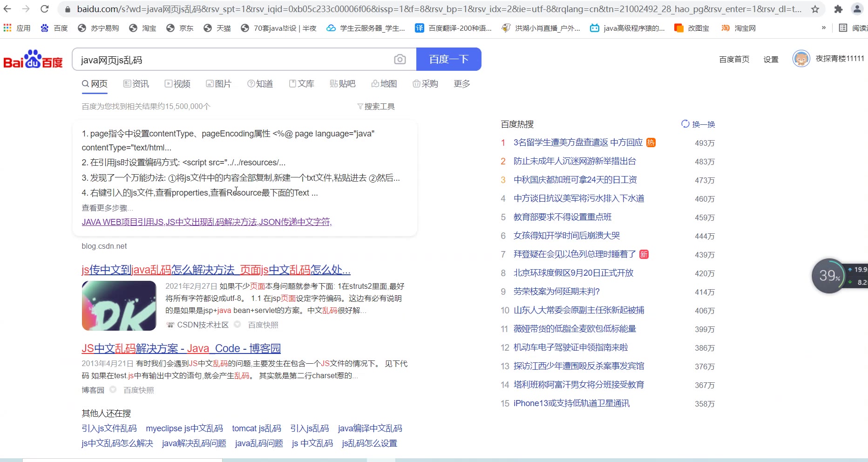This screenshot has height=462, width=868.
Task: Open the 更多 search categories menu
Action: 462,83
